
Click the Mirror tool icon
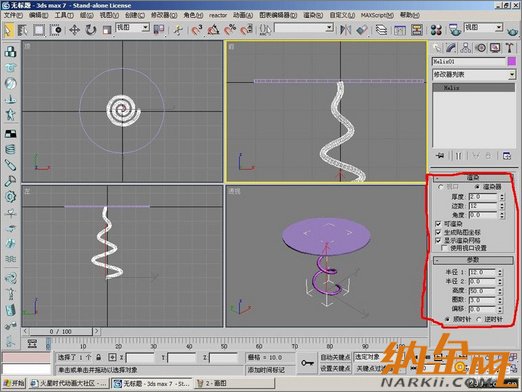coord(345,30)
